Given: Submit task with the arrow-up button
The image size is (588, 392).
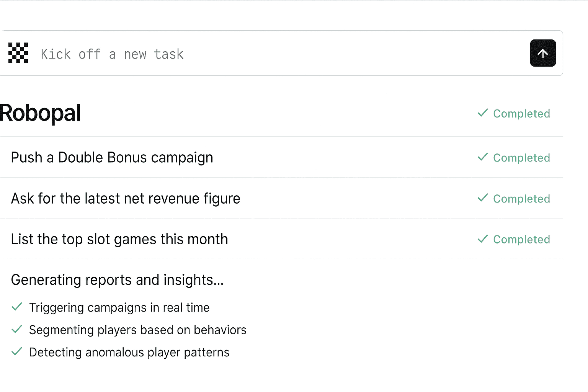Looking at the screenshot, I should pyautogui.click(x=543, y=53).
